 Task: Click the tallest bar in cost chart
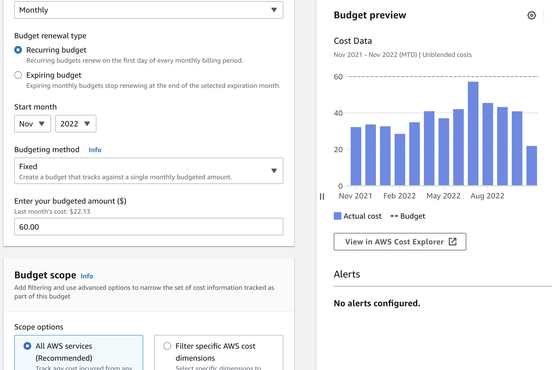coord(473,133)
